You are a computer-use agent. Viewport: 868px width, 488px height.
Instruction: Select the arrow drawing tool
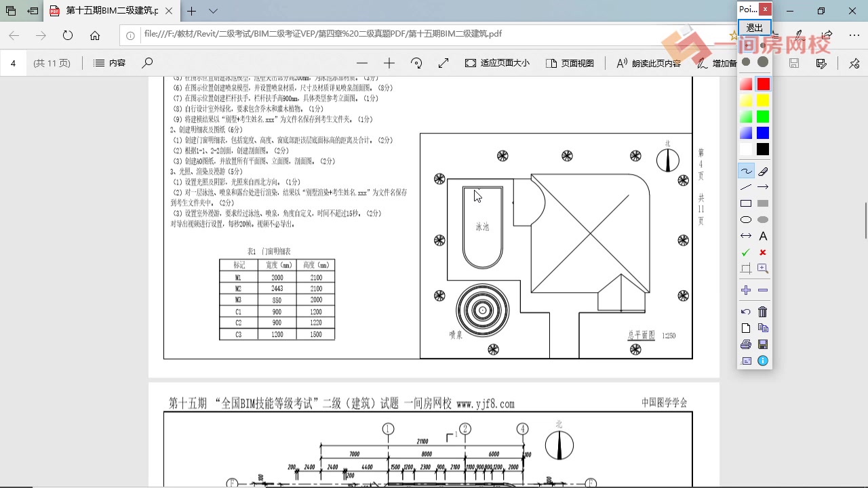[763, 186]
